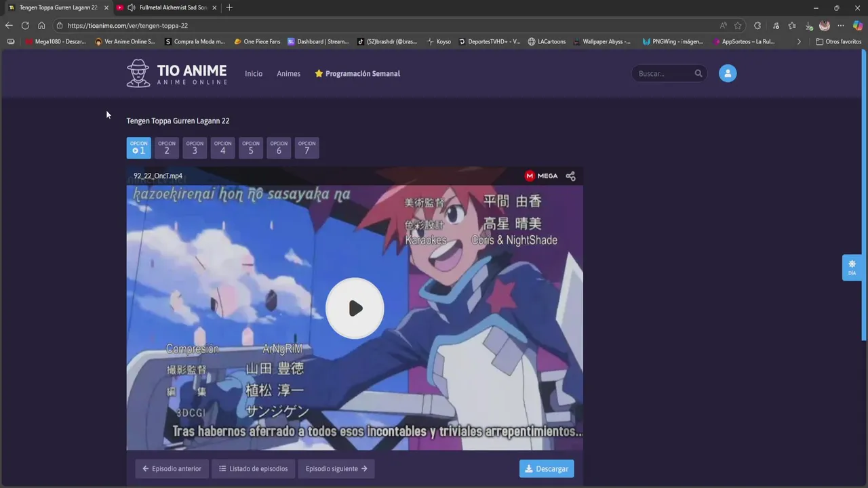Open Otros favoritos folder
868x488 pixels.
pos(838,41)
